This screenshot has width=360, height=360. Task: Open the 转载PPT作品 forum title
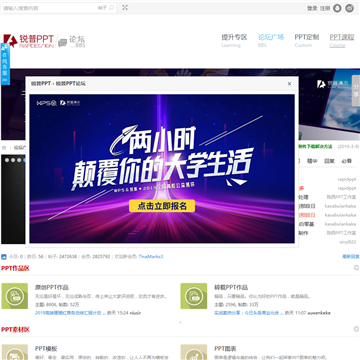pyautogui.click(x=231, y=287)
